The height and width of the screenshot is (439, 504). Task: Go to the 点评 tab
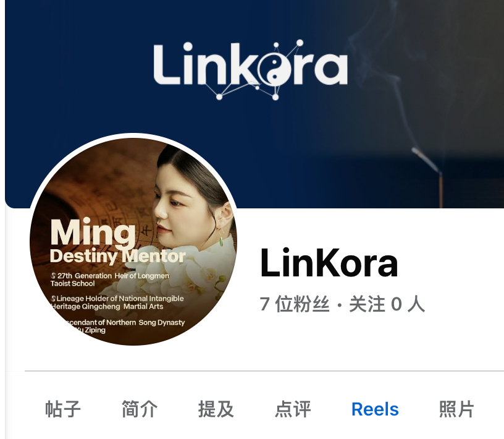pyautogui.click(x=293, y=409)
